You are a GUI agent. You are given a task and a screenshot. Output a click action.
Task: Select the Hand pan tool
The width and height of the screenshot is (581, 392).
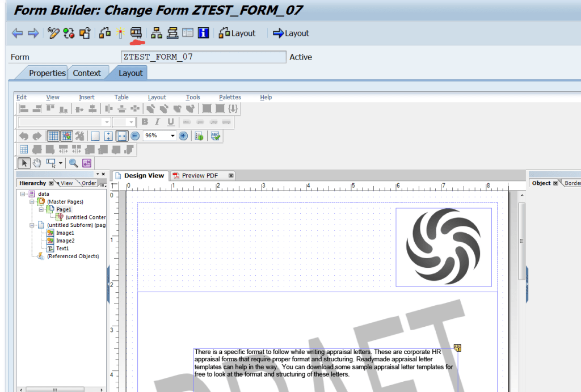pos(37,163)
